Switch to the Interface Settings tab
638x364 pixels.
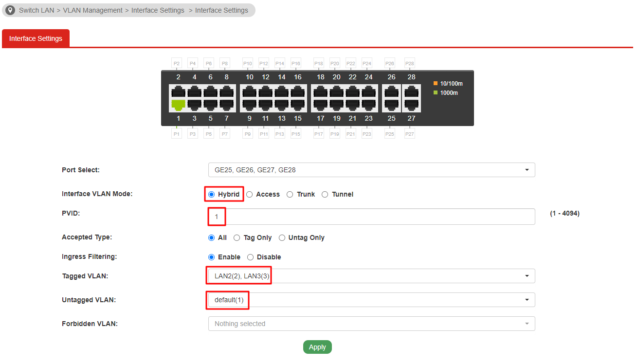[36, 38]
